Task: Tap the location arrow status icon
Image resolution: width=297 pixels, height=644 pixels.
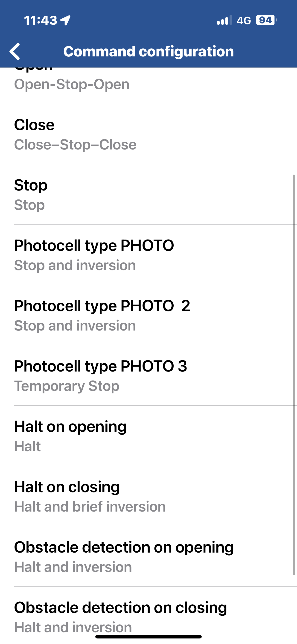Action: [x=65, y=20]
